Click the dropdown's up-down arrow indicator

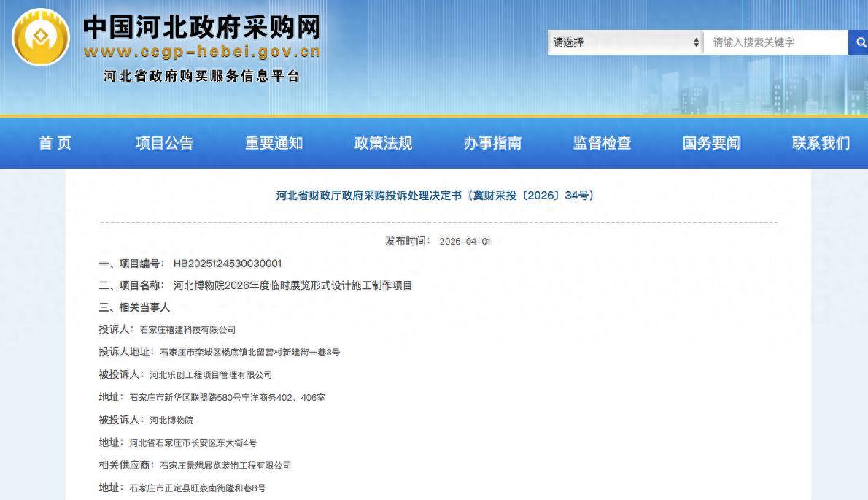coord(696,42)
